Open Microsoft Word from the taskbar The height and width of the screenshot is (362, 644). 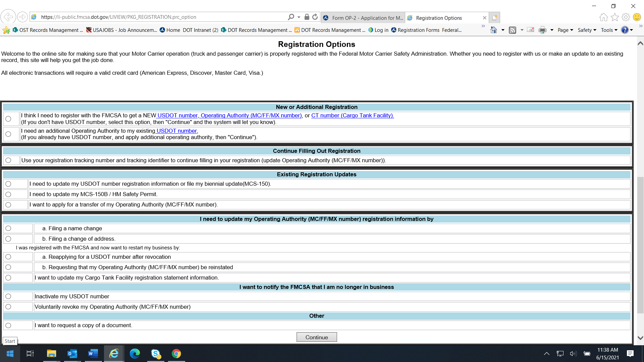coord(93,354)
